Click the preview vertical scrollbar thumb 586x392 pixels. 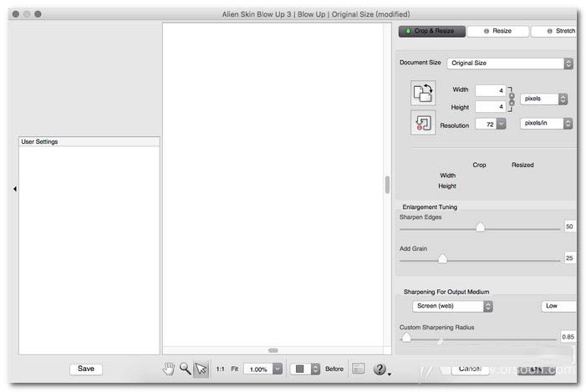tap(387, 185)
